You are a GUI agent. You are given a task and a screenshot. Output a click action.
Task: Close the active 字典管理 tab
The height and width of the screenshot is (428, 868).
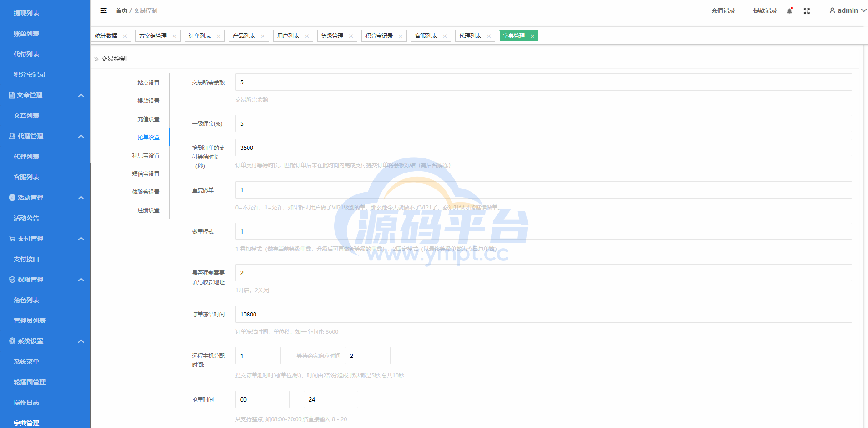click(x=532, y=36)
